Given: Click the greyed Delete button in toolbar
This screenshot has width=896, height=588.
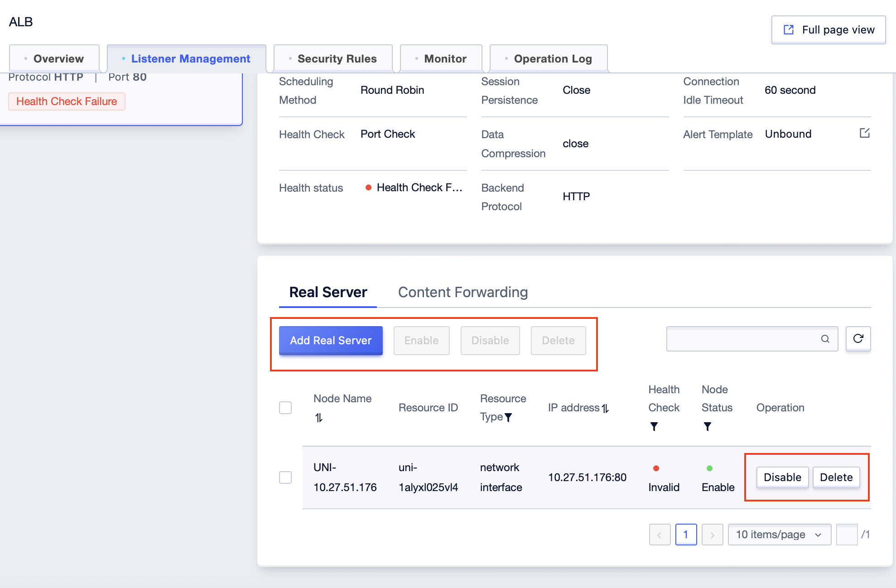Looking at the screenshot, I should tap(558, 340).
